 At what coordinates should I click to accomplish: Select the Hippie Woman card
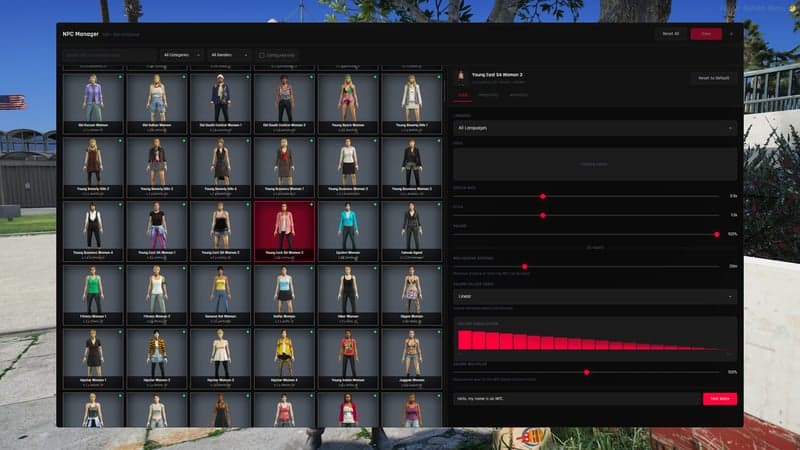(x=412, y=295)
